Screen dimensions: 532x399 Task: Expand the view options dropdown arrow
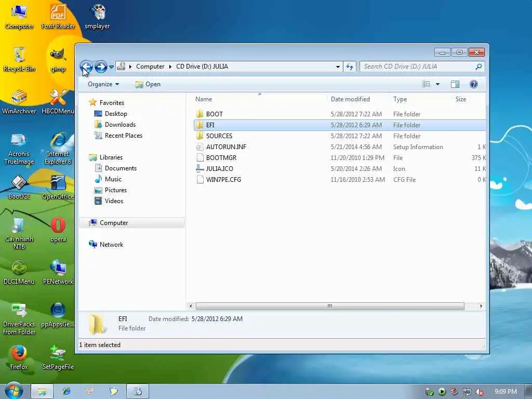437,84
